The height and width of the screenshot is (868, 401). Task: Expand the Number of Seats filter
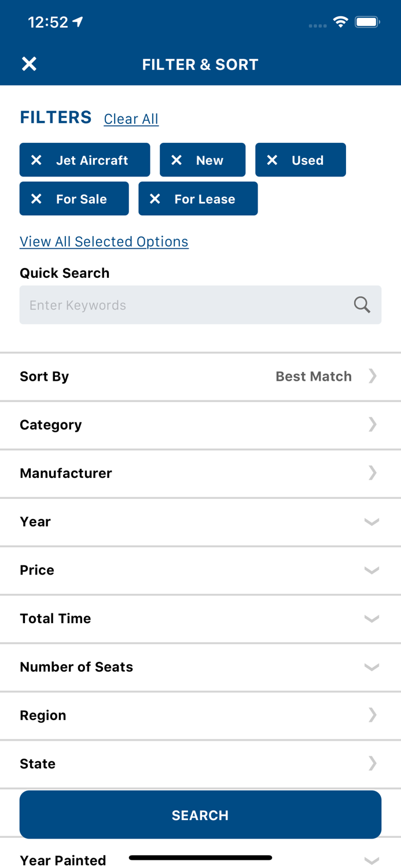coord(200,667)
